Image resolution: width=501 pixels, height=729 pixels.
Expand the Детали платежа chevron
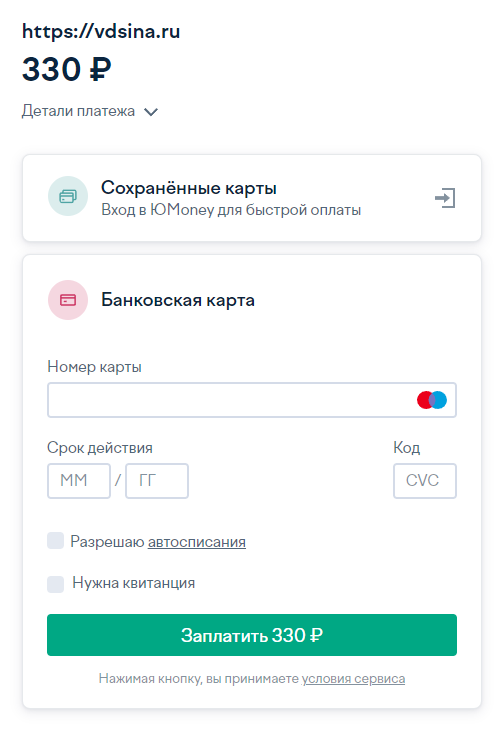click(x=151, y=112)
